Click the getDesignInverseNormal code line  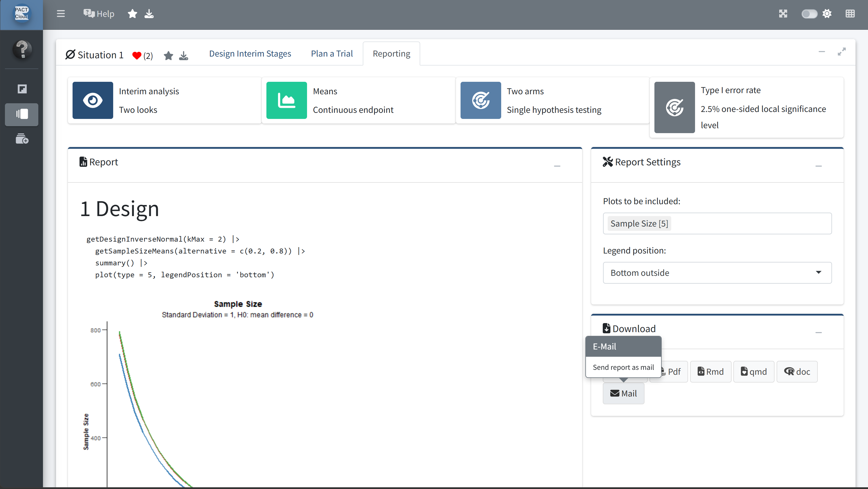tap(163, 239)
